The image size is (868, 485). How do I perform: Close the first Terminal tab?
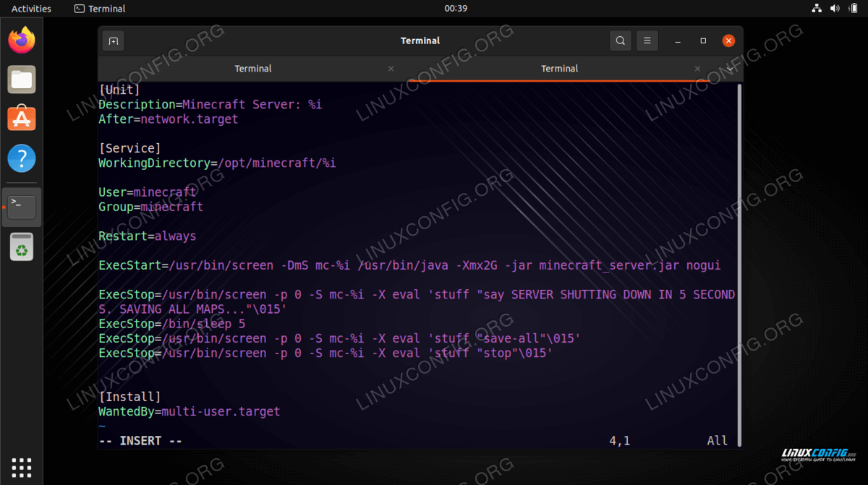click(x=391, y=69)
